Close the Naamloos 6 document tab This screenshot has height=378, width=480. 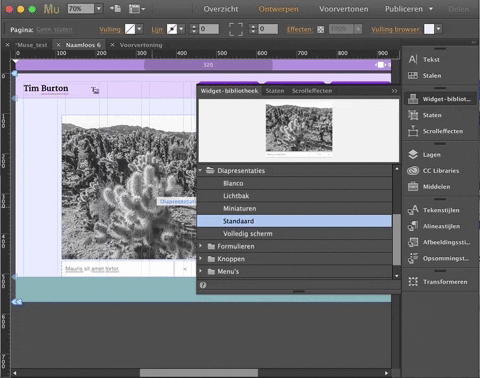point(59,45)
